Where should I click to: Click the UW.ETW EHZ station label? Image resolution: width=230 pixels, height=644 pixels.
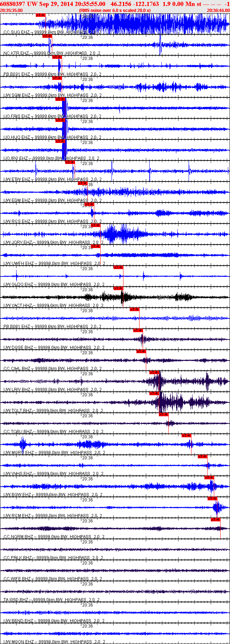(17, 179)
